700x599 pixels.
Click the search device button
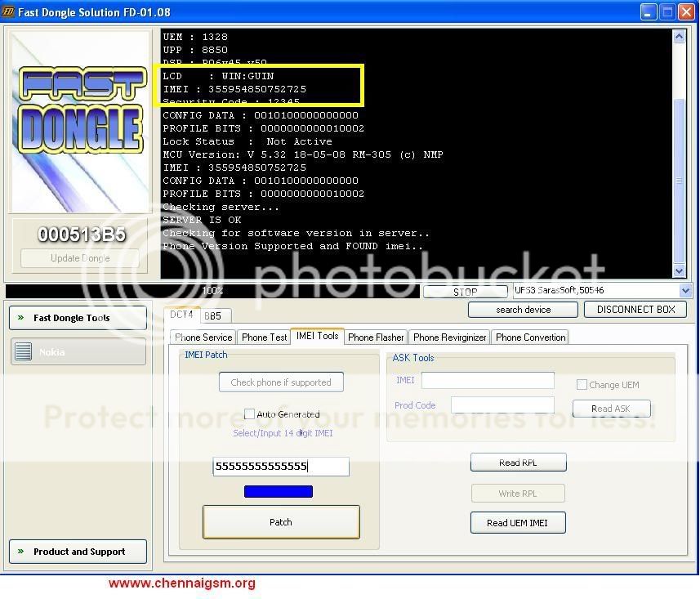[523, 310]
